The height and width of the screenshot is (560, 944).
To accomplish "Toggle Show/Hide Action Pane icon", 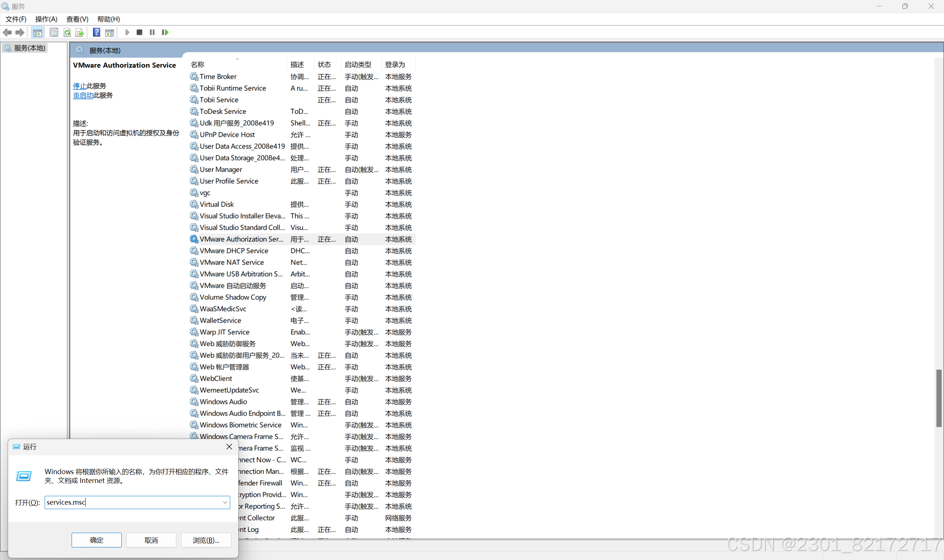I will (x=110, y=32).
